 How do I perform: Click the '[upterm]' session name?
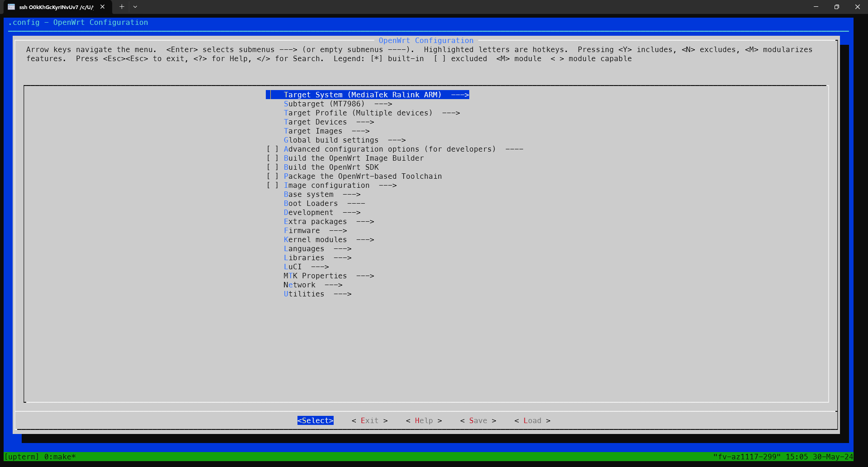[22, 457]
